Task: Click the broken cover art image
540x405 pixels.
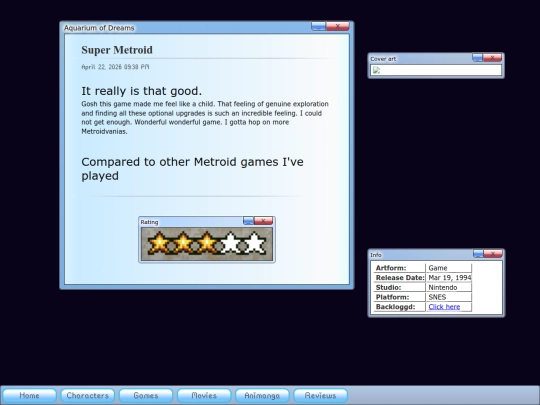Action: [376, 70]
